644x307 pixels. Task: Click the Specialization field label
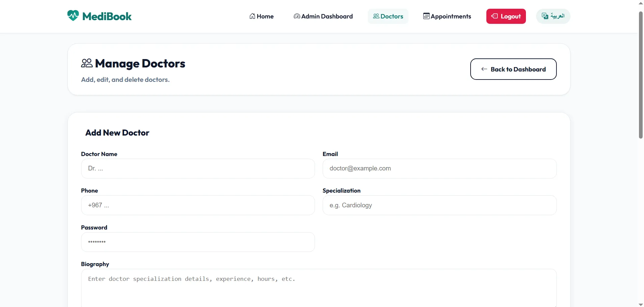click(x=342, y=191)
